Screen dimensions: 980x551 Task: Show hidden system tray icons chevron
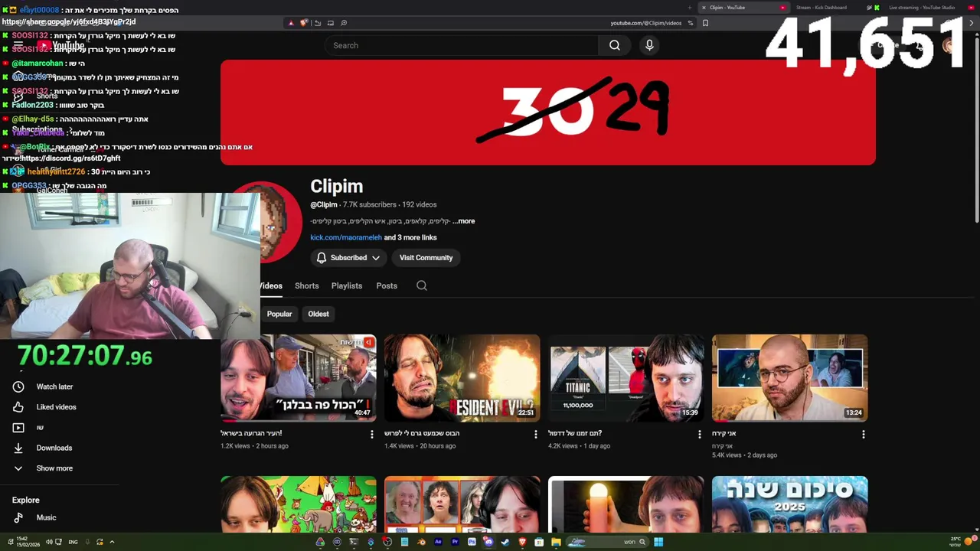pyautogui.click(x=112, y=542)
